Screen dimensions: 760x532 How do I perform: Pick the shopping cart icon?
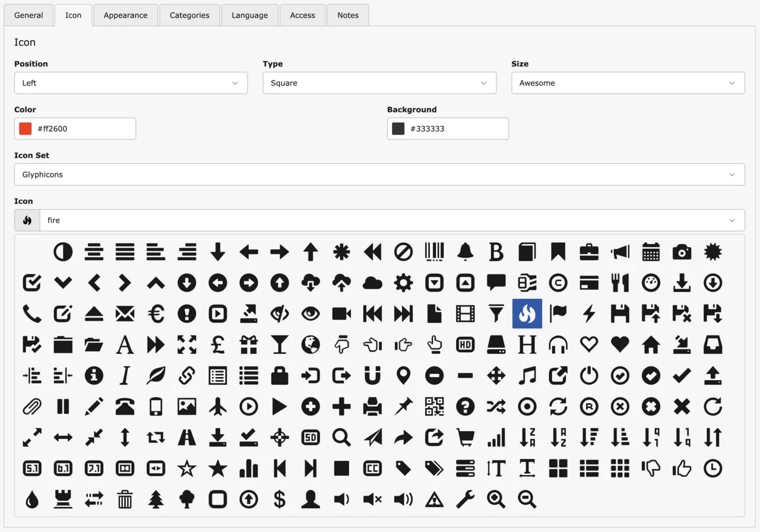465,438
